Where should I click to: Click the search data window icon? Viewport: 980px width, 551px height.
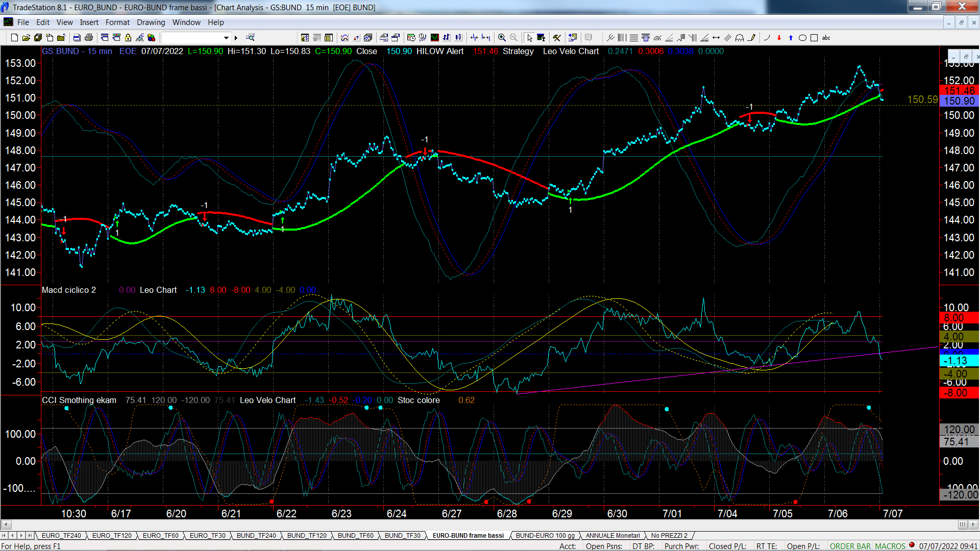pyautogui.click(x=250, y=37)
